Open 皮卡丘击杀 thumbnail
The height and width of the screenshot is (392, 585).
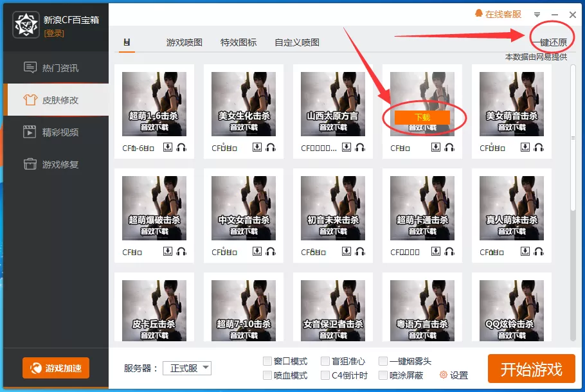pyautogui.click(x=154, y=310)
